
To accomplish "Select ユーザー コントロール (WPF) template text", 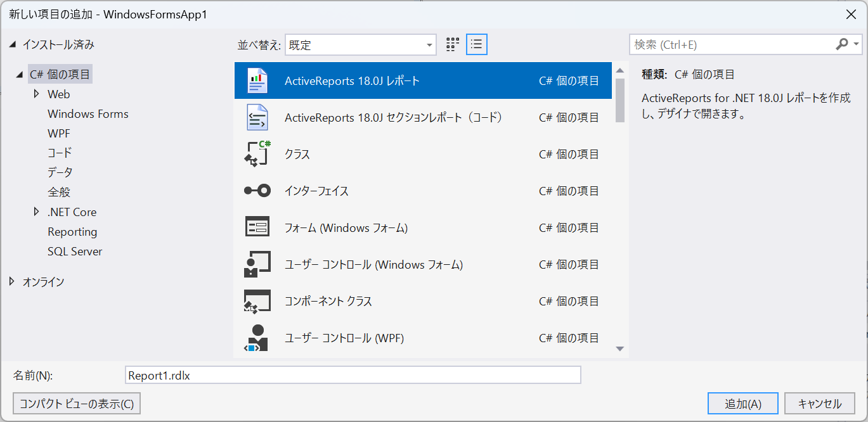I will click(x=344, y=338).
